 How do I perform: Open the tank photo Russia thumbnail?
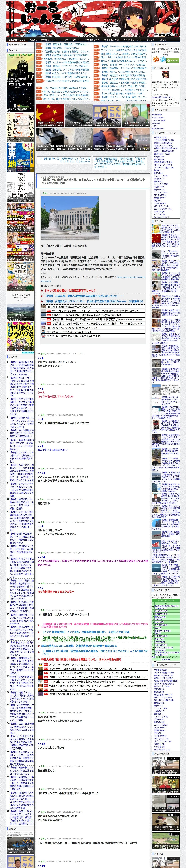click(x=79, y=116)
